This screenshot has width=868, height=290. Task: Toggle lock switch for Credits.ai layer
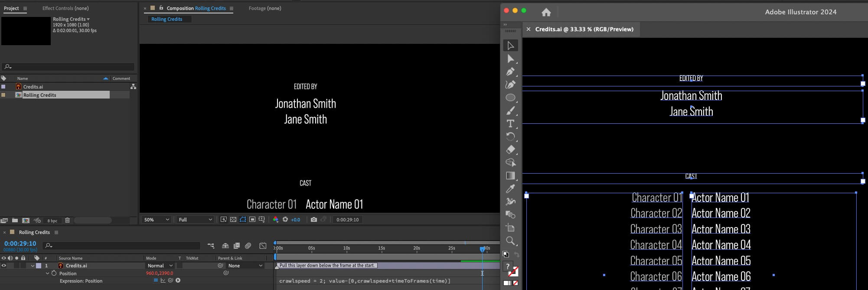(x=23, y=266)
